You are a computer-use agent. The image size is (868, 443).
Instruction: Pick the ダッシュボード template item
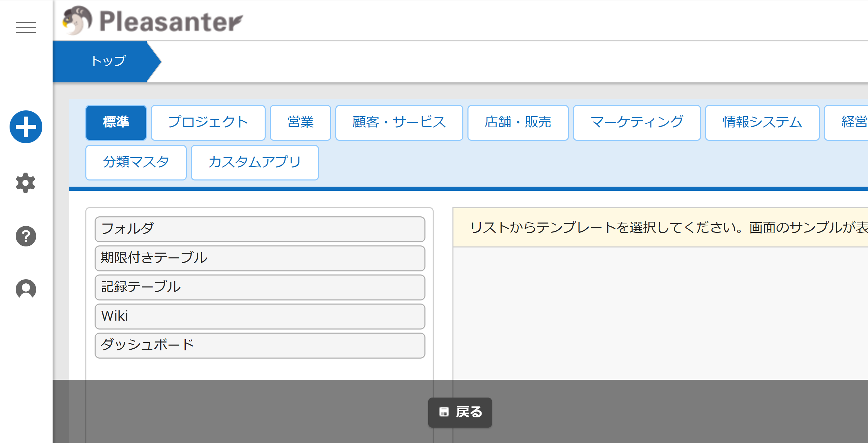[260, 345]
